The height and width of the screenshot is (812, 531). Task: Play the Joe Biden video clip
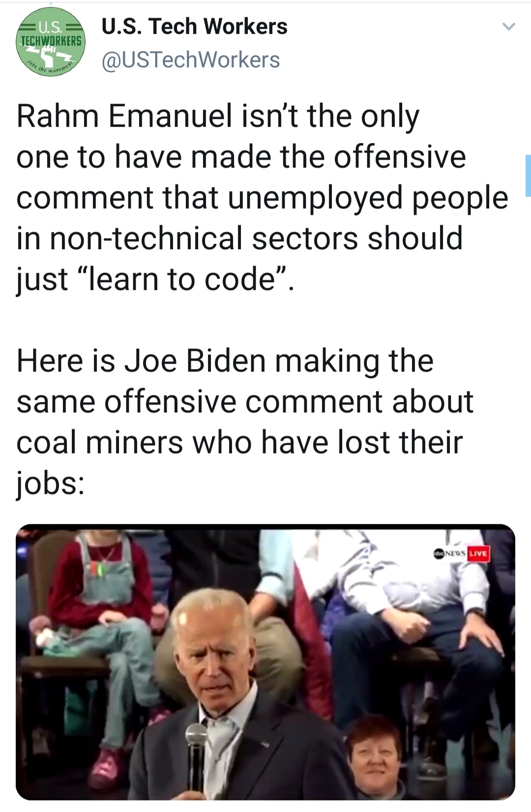[265, 662]
